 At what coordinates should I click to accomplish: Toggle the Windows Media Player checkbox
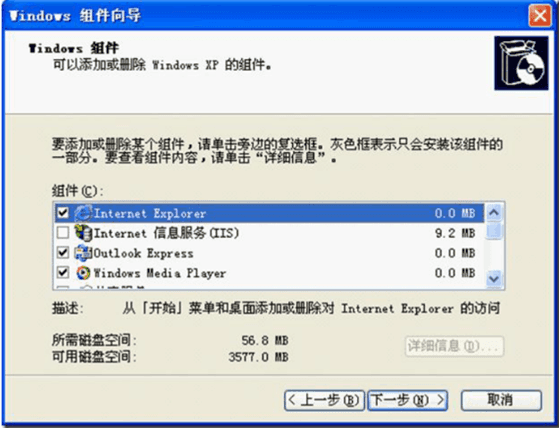click(63, 273)
